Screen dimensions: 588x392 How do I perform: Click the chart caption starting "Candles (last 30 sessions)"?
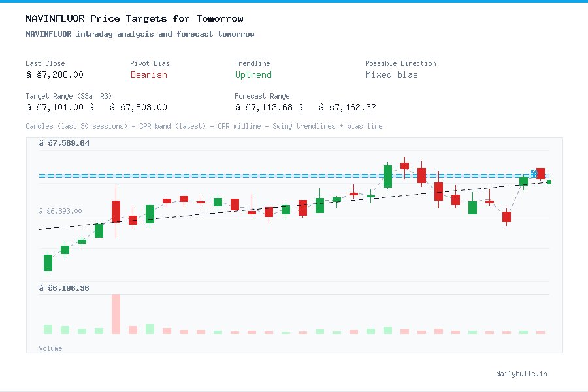204,126
